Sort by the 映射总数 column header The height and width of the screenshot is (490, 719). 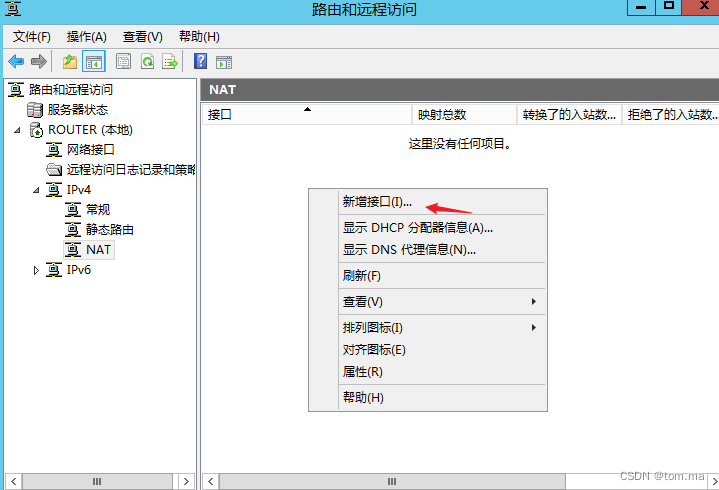click(x=464, y=115)
